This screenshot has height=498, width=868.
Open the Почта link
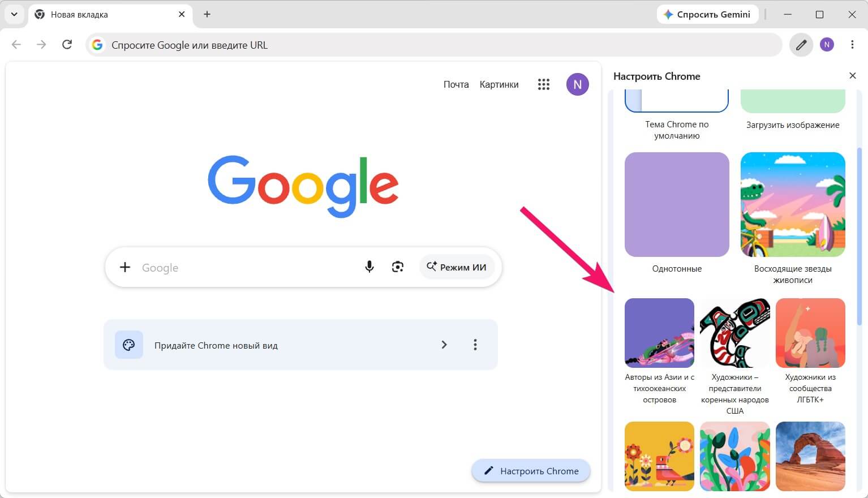pos(456,84)
